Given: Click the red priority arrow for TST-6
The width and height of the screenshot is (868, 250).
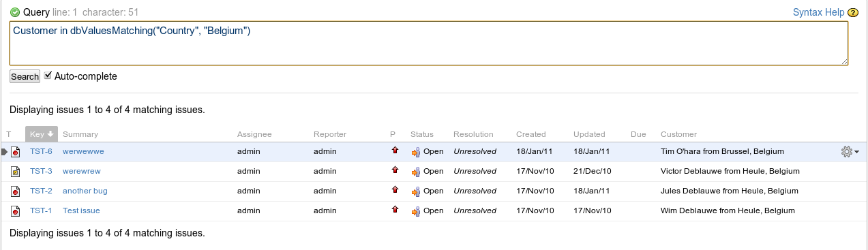Looking at the screenshot, I should [395, 150].
